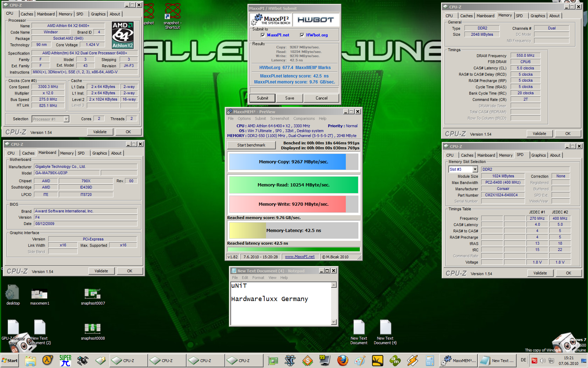Click Cancel in HWbot Submit dialog

coord(322,98)
